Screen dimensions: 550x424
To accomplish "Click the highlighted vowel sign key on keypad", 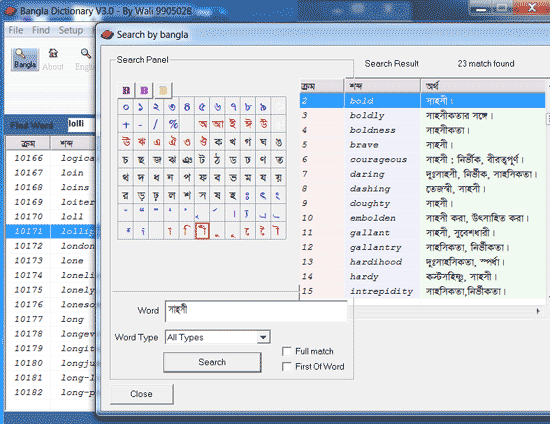I will click(202, 231).
